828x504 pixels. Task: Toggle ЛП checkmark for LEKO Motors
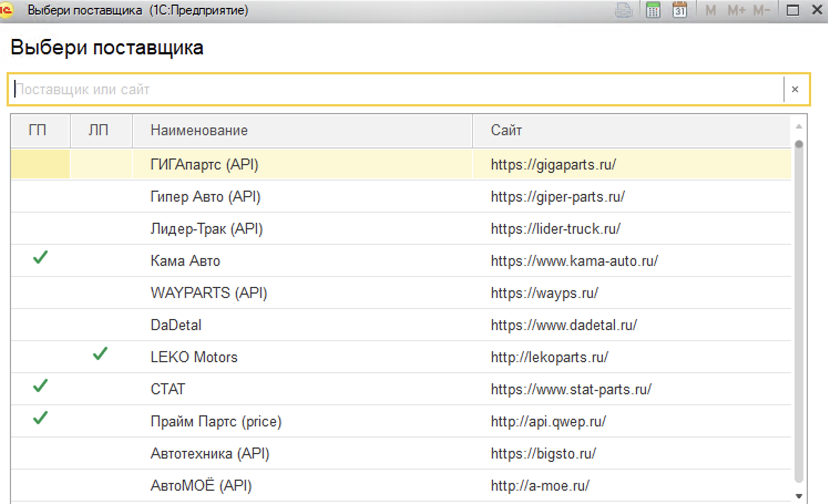pyautogui.click(x=100, y=353)
